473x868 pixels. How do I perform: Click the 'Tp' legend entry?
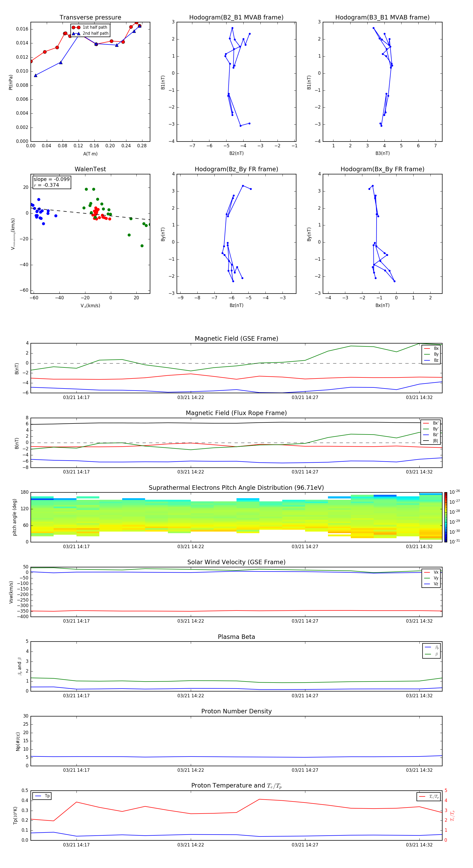[42, 796]
